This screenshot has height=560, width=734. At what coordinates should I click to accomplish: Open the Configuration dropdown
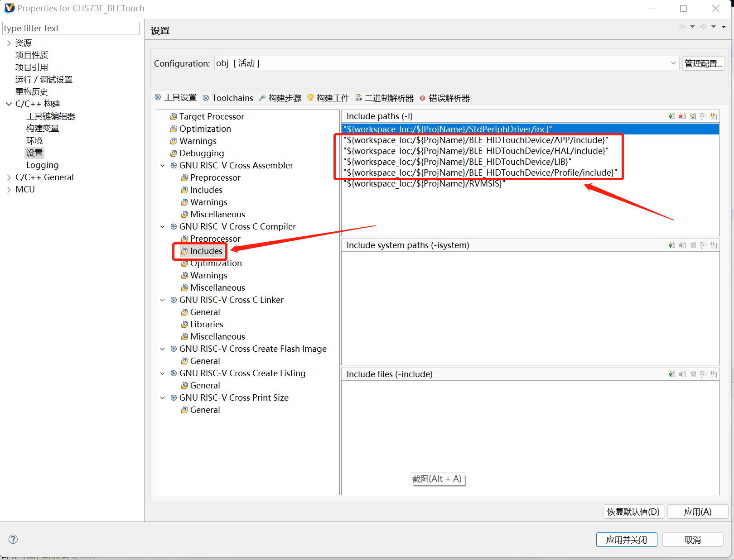(673, 63)
